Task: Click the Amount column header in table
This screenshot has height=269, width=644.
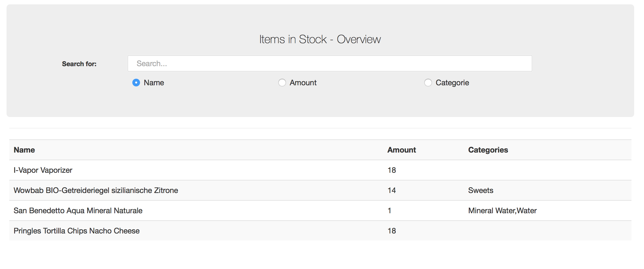Action: coord(402,150)
